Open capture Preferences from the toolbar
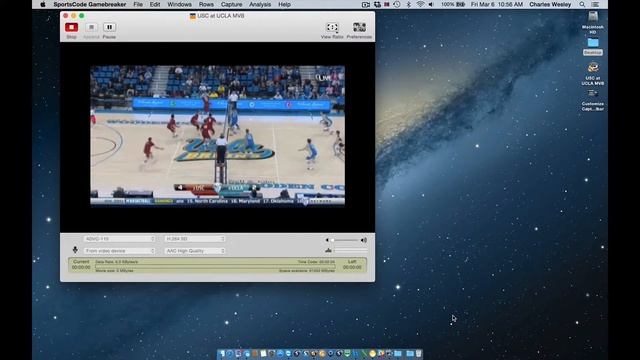The width and height of the screenshot is (640, 360). pyautogui.click(x=359, y=28)
